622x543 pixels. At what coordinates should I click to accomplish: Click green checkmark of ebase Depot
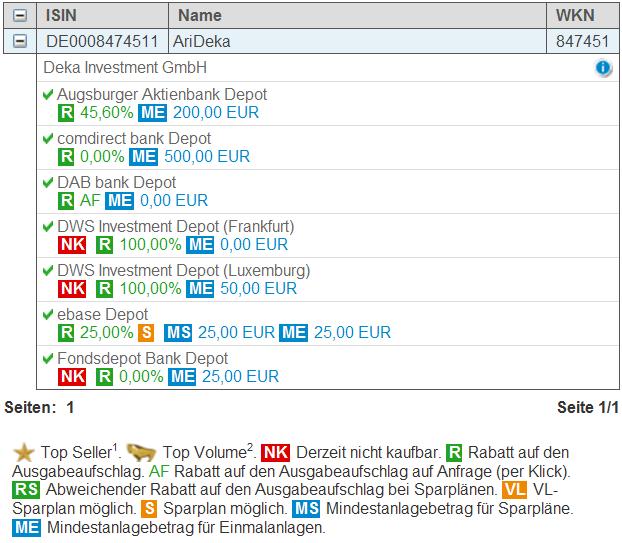(x=48, y=315)
